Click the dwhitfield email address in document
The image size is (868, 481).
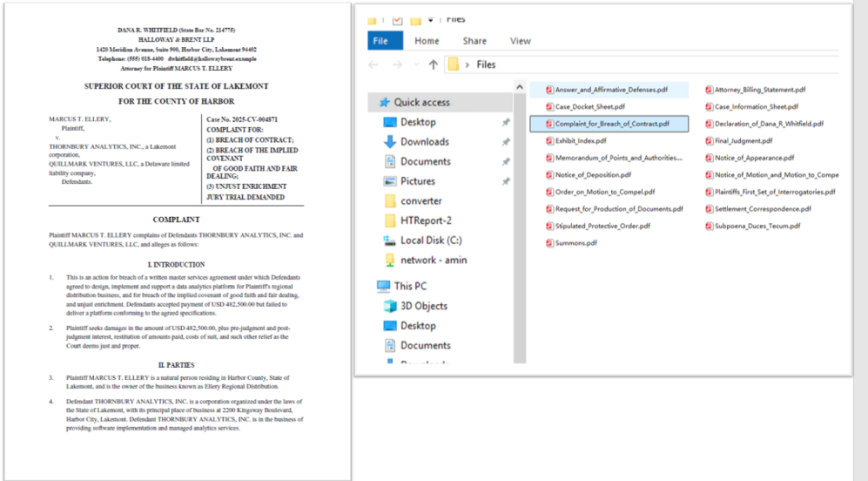click(212, 58)
